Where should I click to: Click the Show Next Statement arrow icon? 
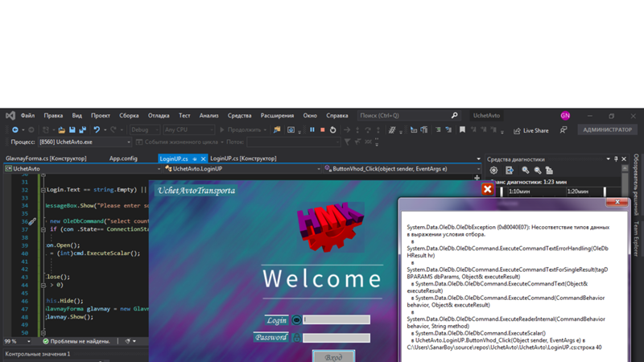347,130
